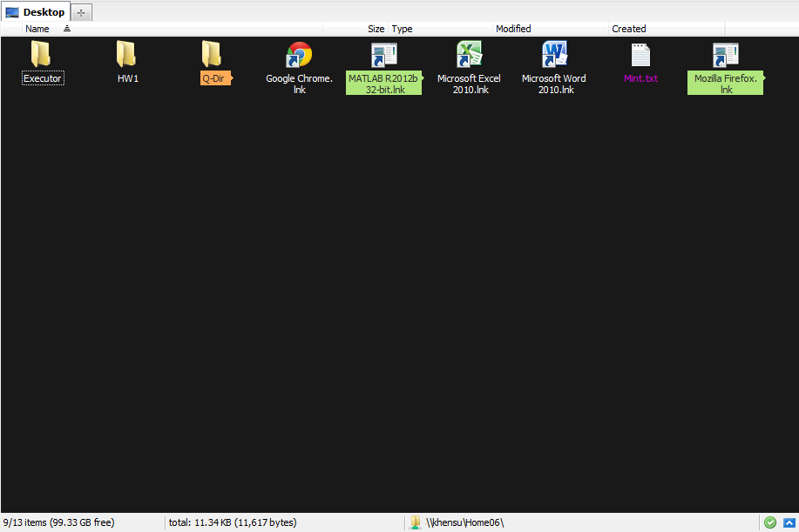Click the Q-Dir folder icon
Screen dimensions: 799x532
coord(213,56)
